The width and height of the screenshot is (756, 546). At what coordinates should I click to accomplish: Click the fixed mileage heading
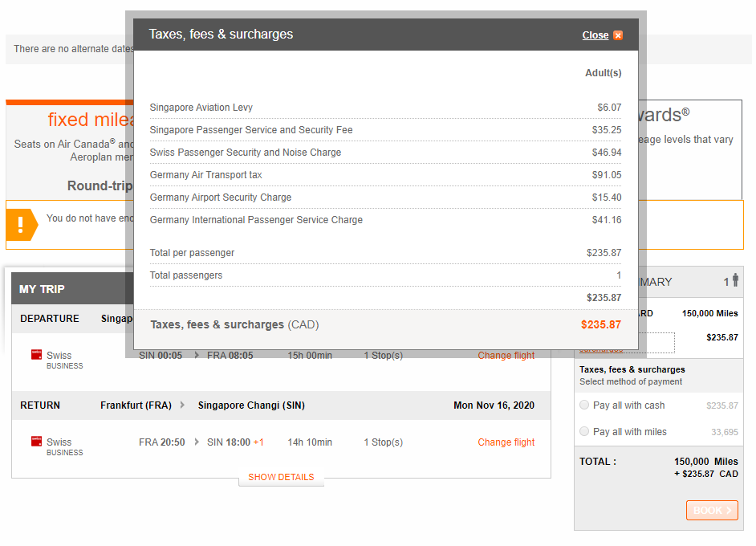click(x=91, y=120)
